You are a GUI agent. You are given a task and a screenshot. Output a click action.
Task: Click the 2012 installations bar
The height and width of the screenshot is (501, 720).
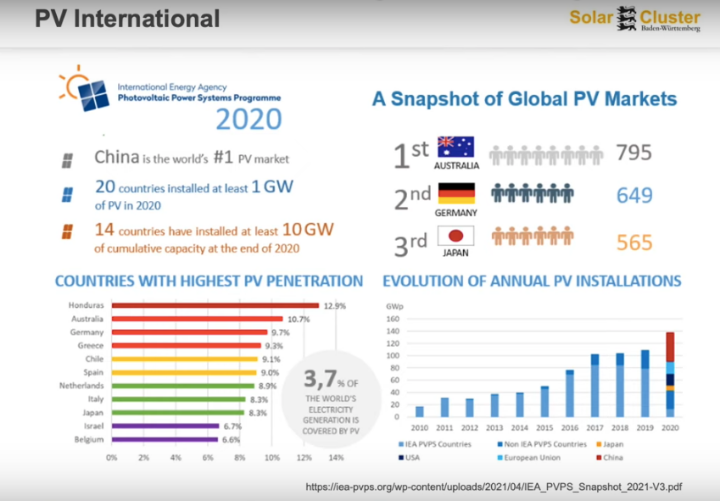tap(469, 408)
